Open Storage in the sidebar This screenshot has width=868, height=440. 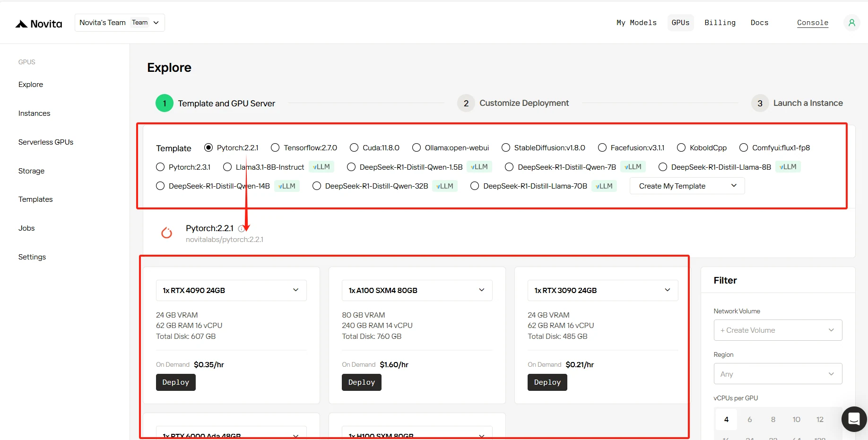[31, 171]
